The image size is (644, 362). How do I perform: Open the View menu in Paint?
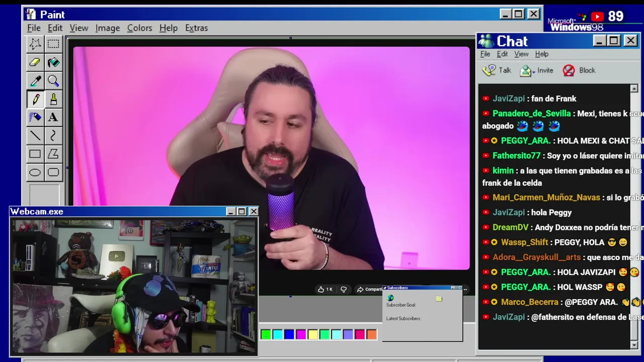(79, 28)
